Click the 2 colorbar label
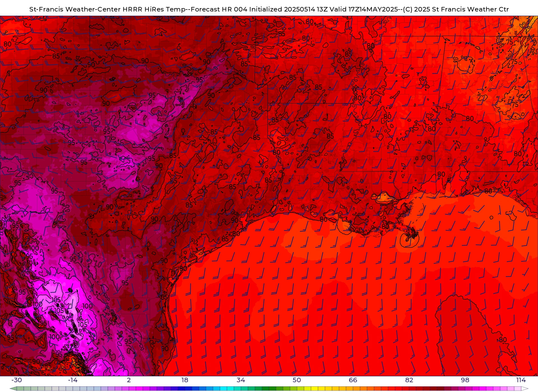The height and width of the screenshot is (392, 538). click(x=129, y=380)
